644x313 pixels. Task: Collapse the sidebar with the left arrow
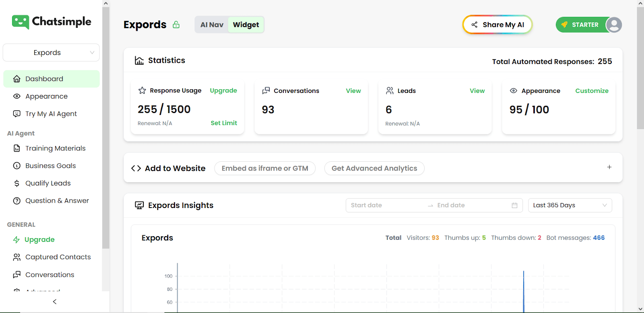click(55, 302)
